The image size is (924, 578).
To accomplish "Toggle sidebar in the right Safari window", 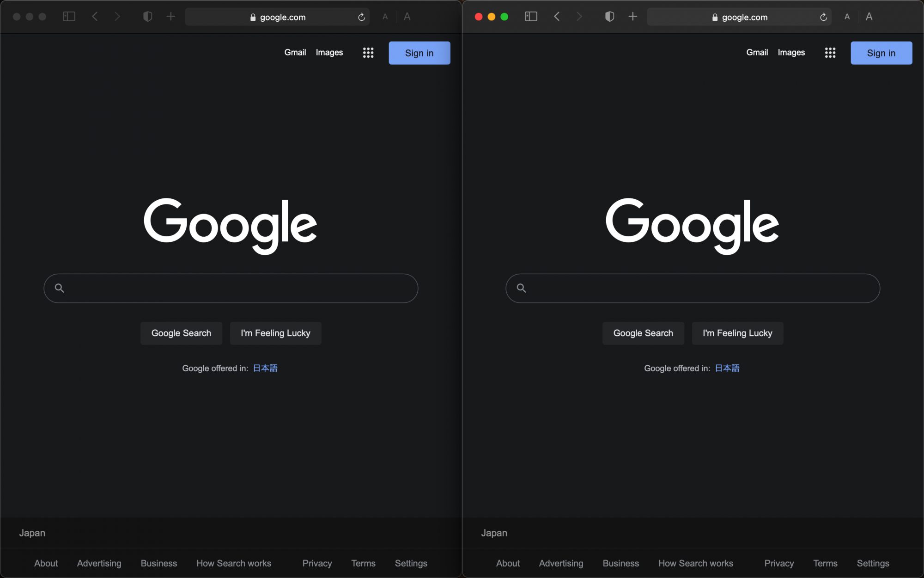I will [531, 17].
